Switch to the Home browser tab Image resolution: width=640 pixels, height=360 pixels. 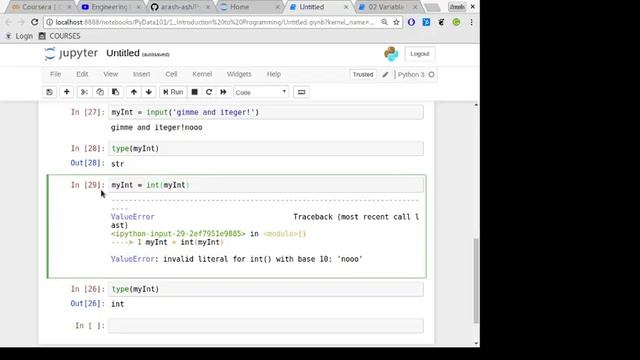(249, 7)
